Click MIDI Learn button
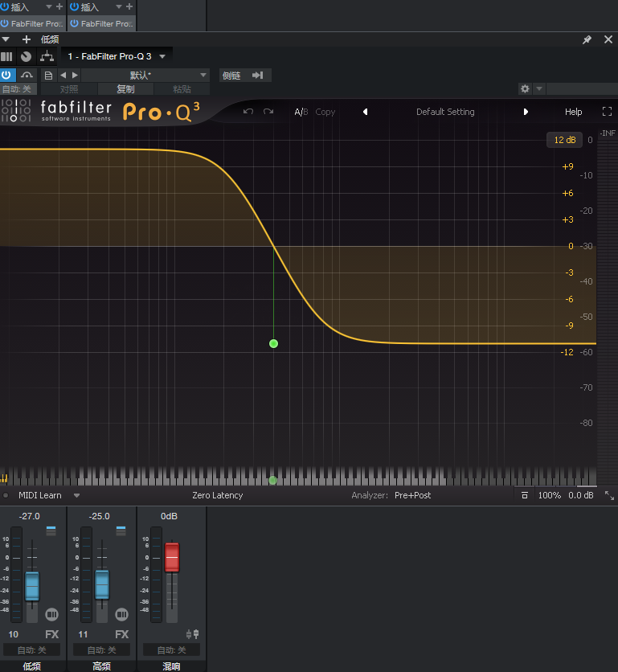The width and height of the screenshot is (618, 672). 40,495
